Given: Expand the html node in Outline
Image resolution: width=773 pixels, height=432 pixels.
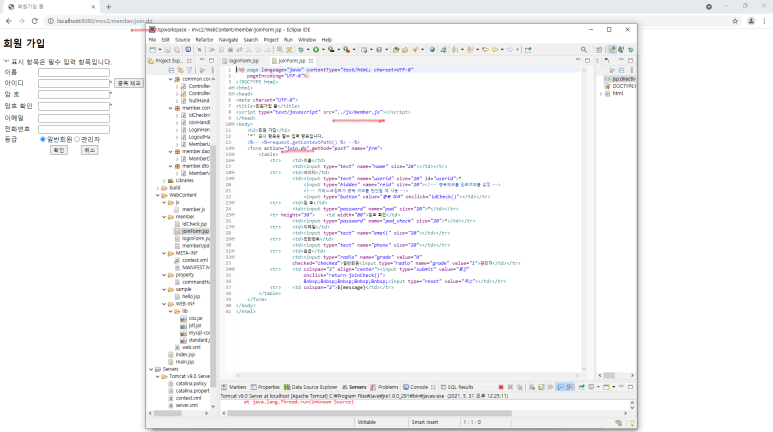Looking at the screenshot, I should click(601, 93).
